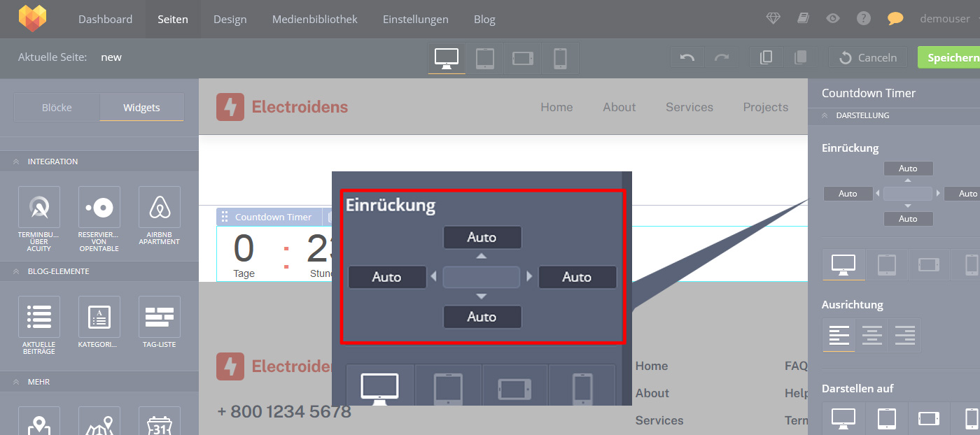This screenshot has height=435, width=980.
Task: Open the help question mark icon
Action: (864, 19)
